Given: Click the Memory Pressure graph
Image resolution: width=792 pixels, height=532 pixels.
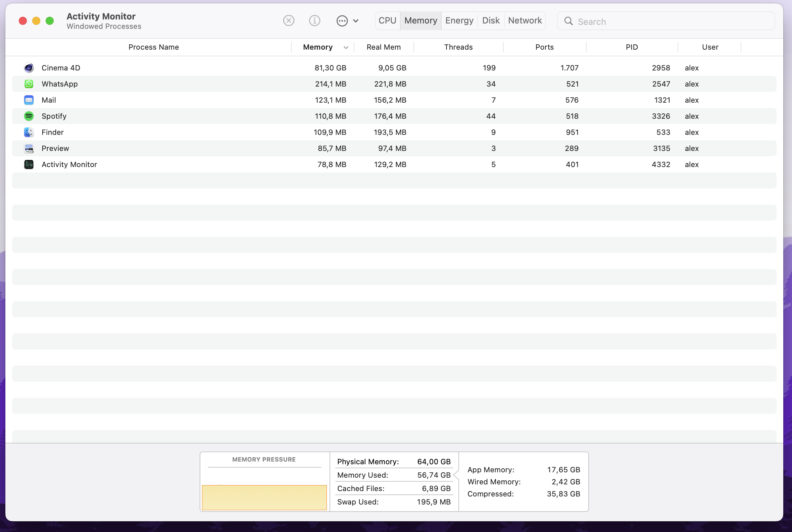Looking at the screenshot, I should coord(264,489).
